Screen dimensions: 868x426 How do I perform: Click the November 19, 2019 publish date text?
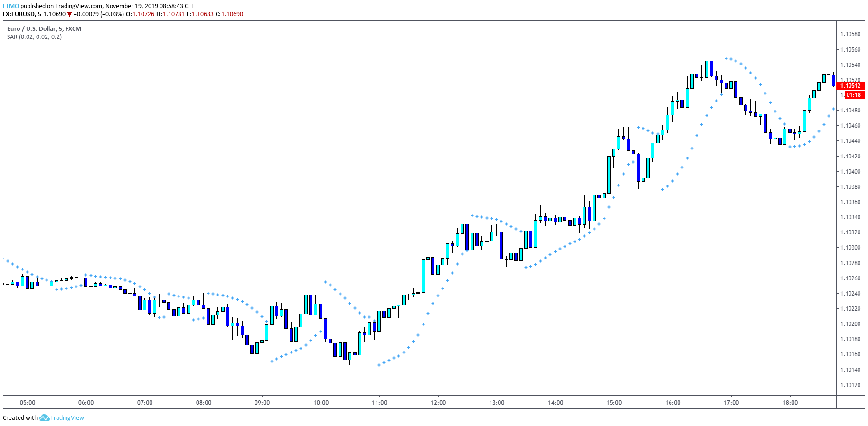(x=132, y=6)
